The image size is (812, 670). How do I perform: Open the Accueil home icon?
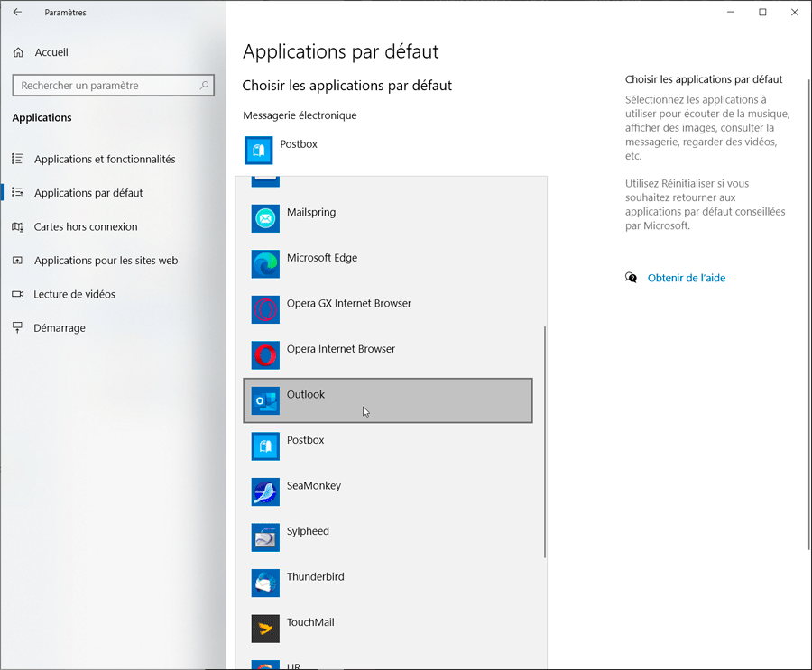(x=18, y=52)
